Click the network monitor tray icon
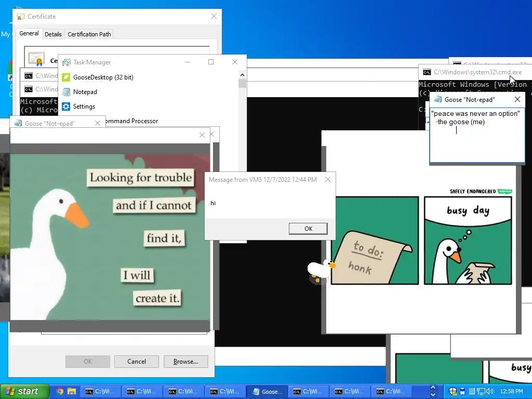Viewport: 532px width, 399px height. pyautogui.click(x=481, y=391)
